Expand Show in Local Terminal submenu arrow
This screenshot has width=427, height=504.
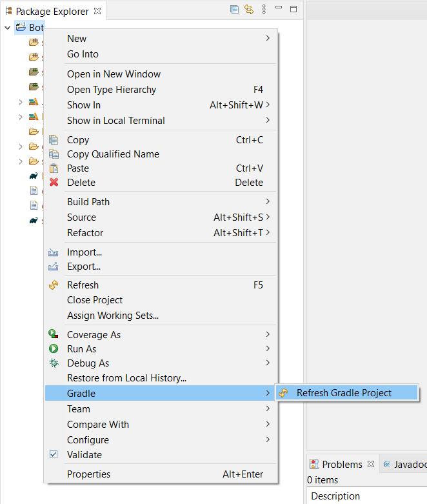pyautogui.click(x=268, y=120)
